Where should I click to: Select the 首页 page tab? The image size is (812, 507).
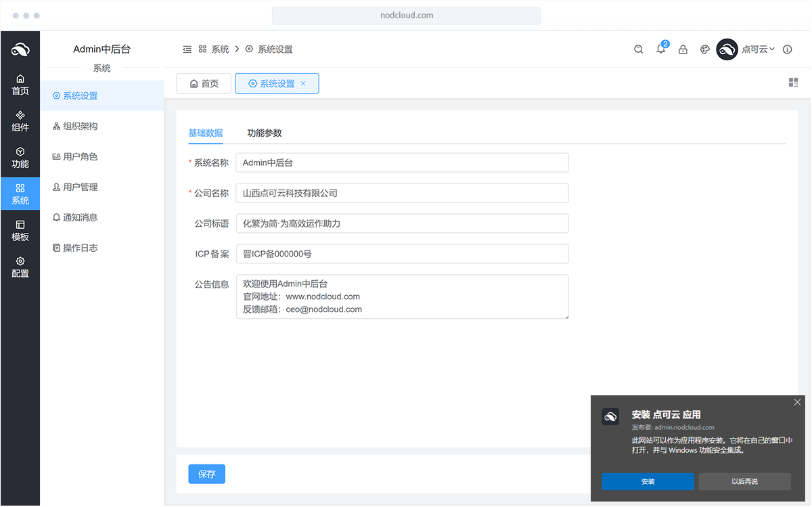204,83
